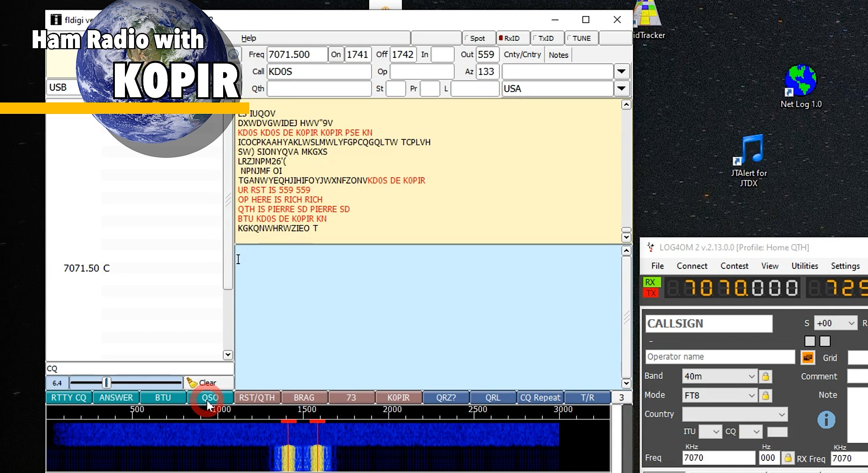This screenshot has height=473, width=868.
Task: Open the Help menu in fldigi
Action: point(249,38)
